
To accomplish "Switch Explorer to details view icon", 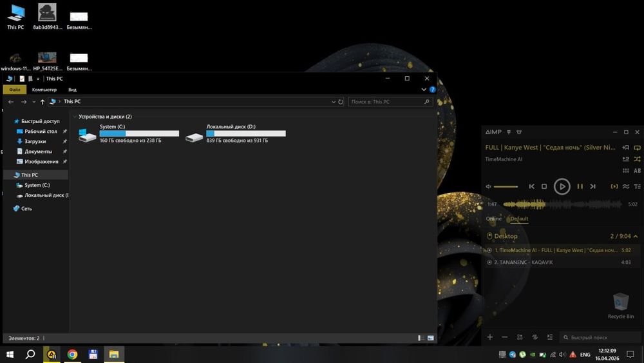I will tap(421, 338).
